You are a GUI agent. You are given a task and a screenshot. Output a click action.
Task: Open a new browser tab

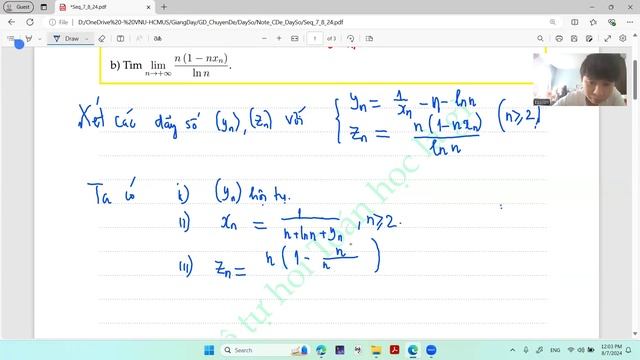coord(164,7)
